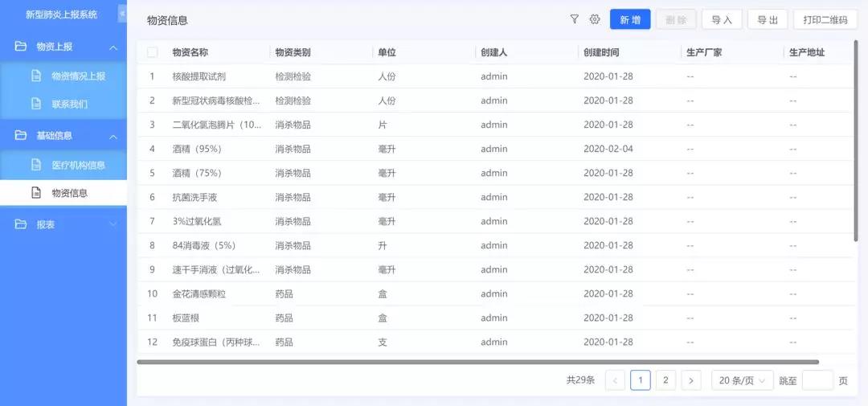This screenshot has height=406, width=868.
Task: Click the folder icon beside 物资上报
Action: click(x=20, y=47)
